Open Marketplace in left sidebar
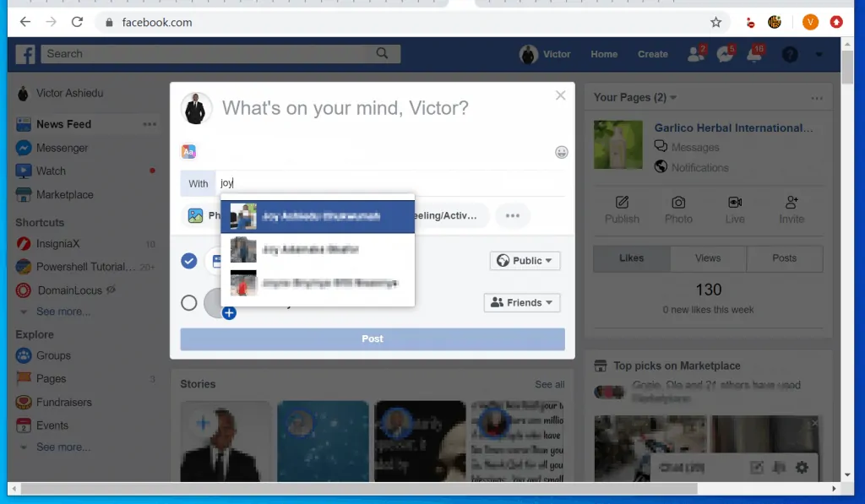Screen dimensions: 865x504 [x=64, y=195]
